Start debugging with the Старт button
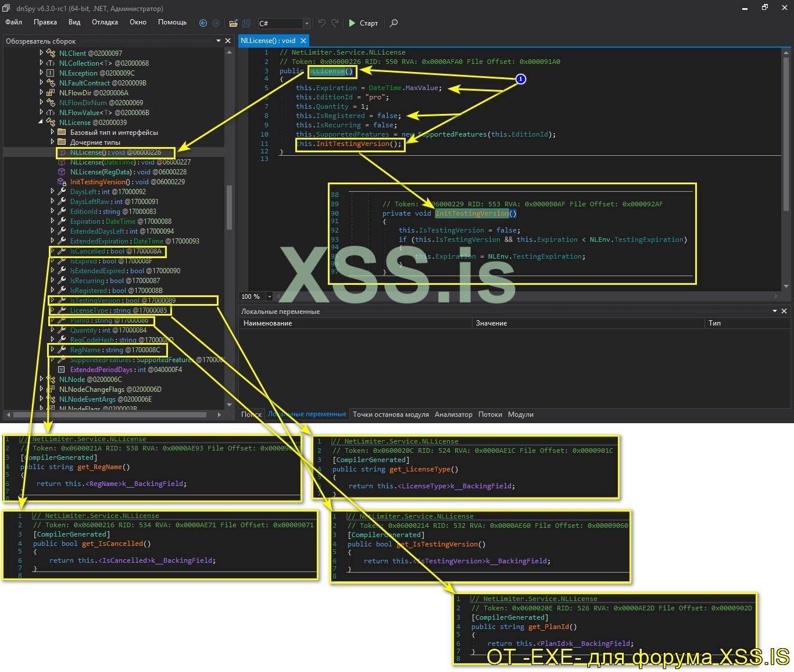 coord(363,23)
